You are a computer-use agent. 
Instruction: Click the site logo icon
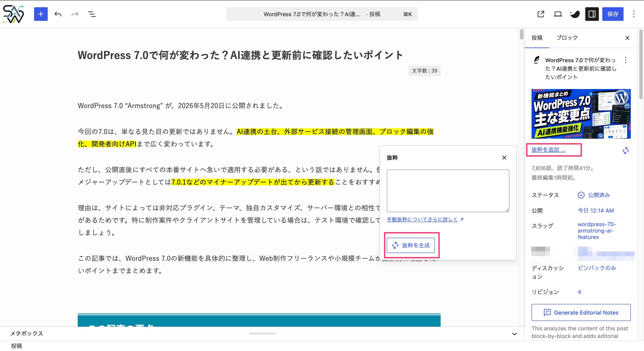click(x=13, y=14)
